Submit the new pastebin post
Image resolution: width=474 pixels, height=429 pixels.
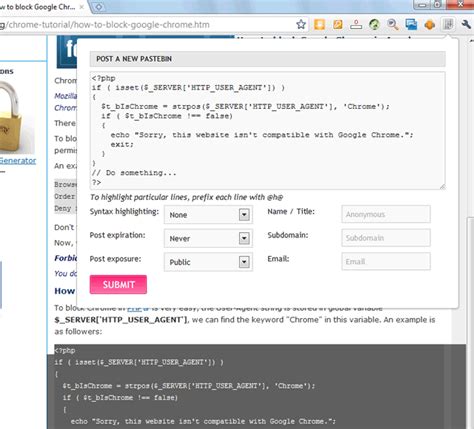[x=118, y=284]
